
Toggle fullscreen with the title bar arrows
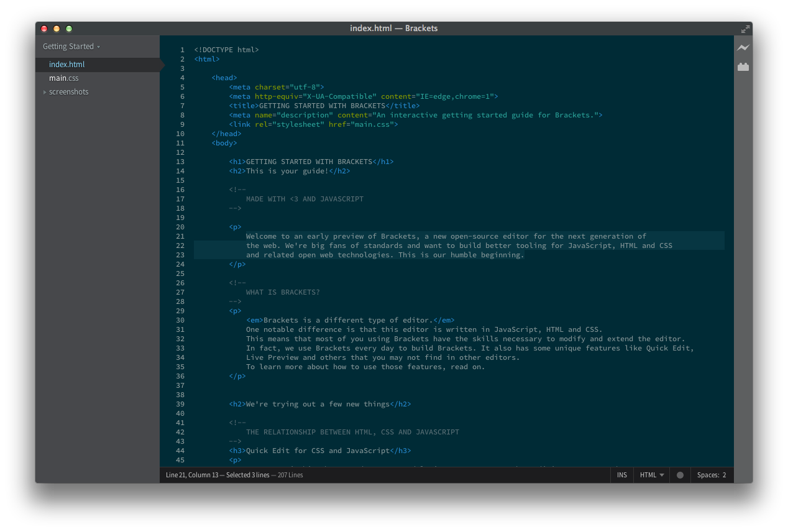click(745, 29)
